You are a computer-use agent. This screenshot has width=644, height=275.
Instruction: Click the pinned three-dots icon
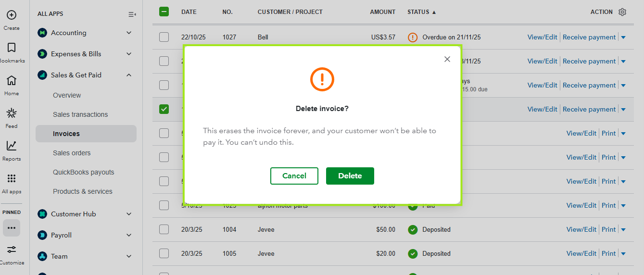tap(12, 228)
